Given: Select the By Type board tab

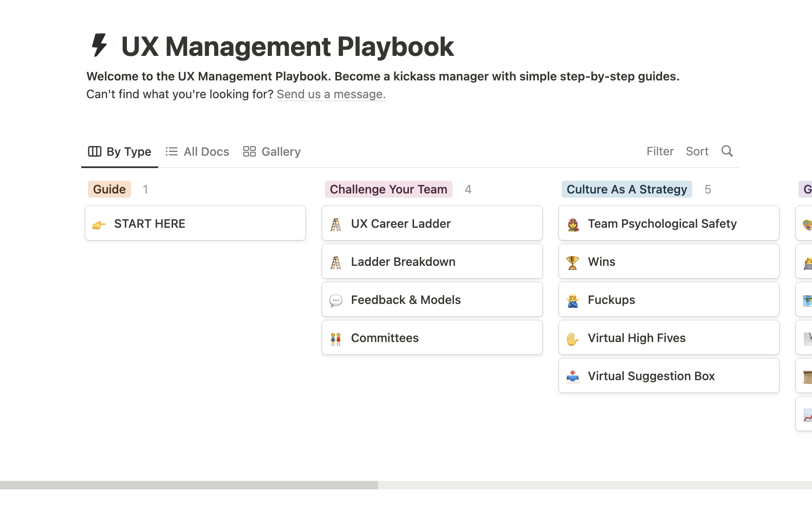Looking at the screenshot, I should pyautogui.click(x=120, y=152).
